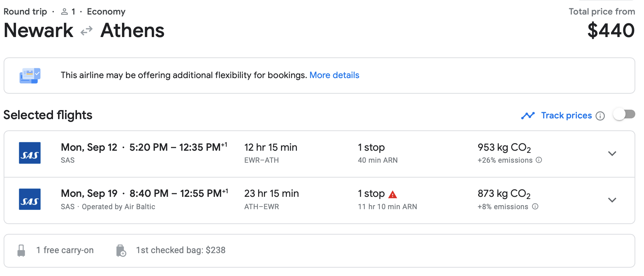Enable the Track prices toggle switch

click(624, 115)
